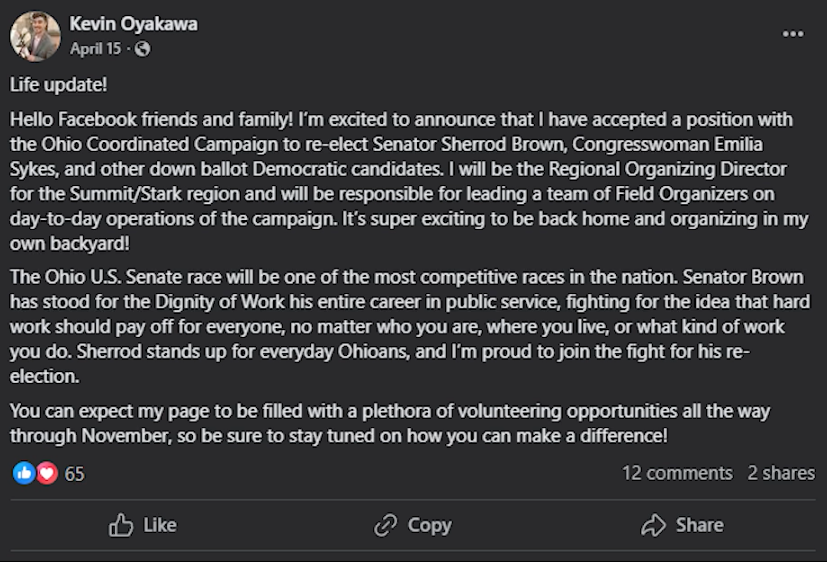
Task: Open the three-dot post options menu
Action: coord(793,34)
